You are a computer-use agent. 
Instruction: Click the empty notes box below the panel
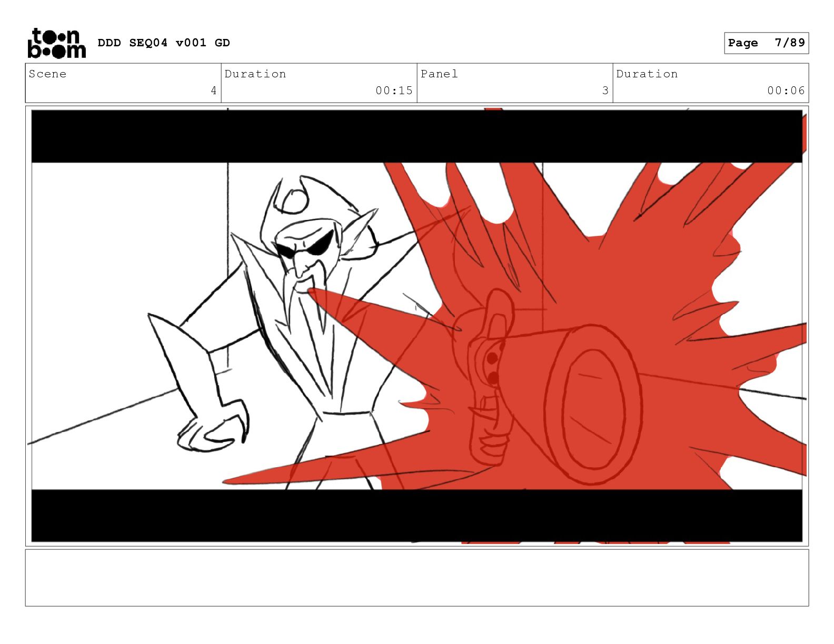pyautogui.click(x=417, y=578)
